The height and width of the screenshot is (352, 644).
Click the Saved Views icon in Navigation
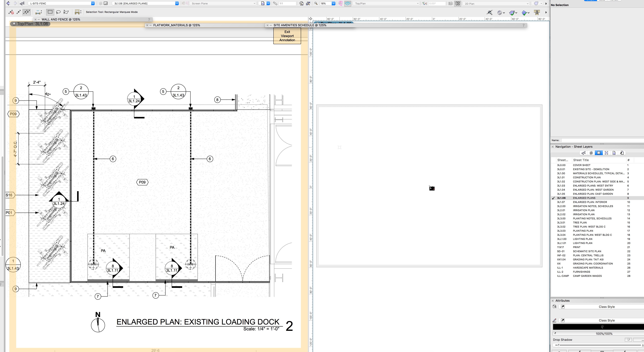pyautogui.click(x=614, y=153)
